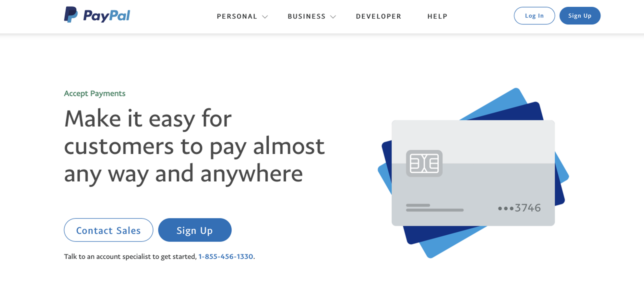
Task: Click the Contact Sales button
Action: (108, 230)
